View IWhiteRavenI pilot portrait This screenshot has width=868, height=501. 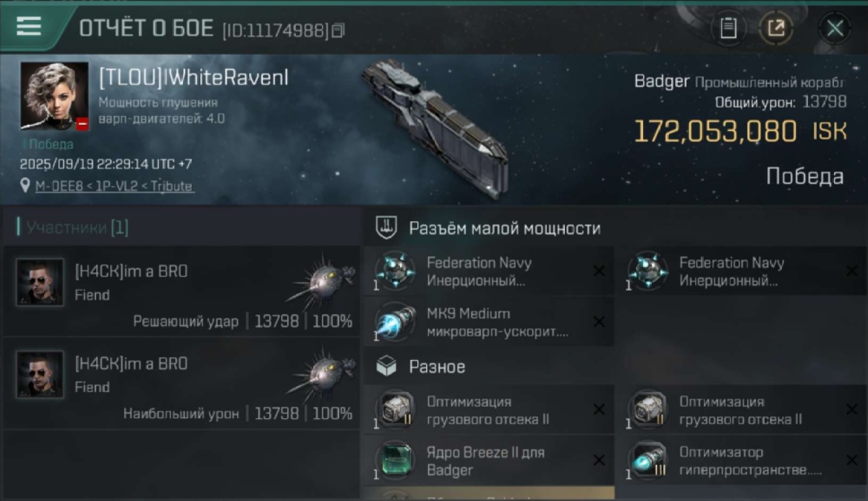[54, 96]
